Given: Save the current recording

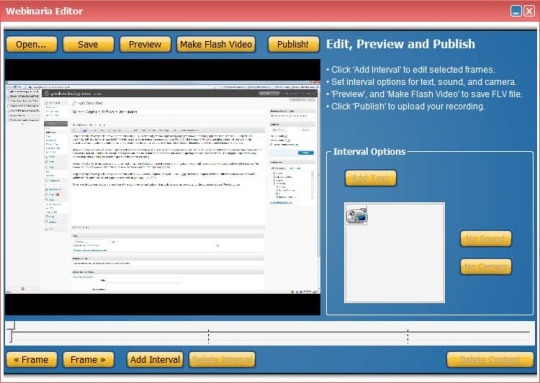Looking at the screenshot, I should coord(88,44).
